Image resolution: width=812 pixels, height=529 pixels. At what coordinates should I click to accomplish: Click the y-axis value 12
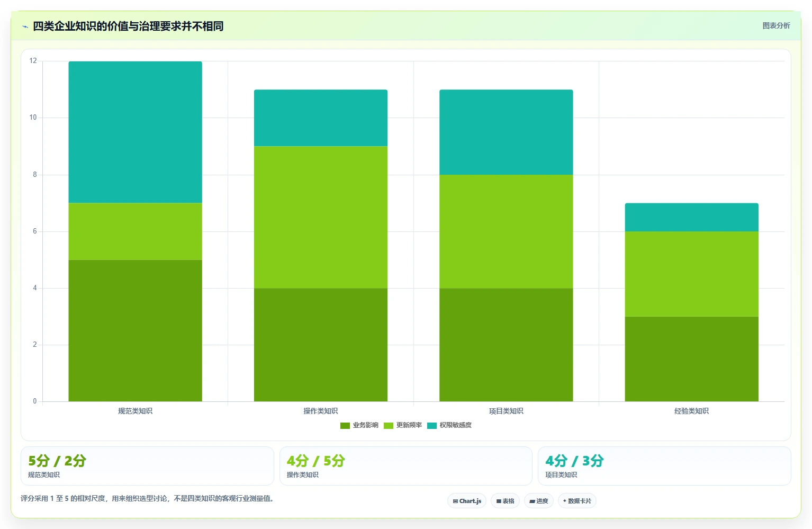tap(33, 61)
